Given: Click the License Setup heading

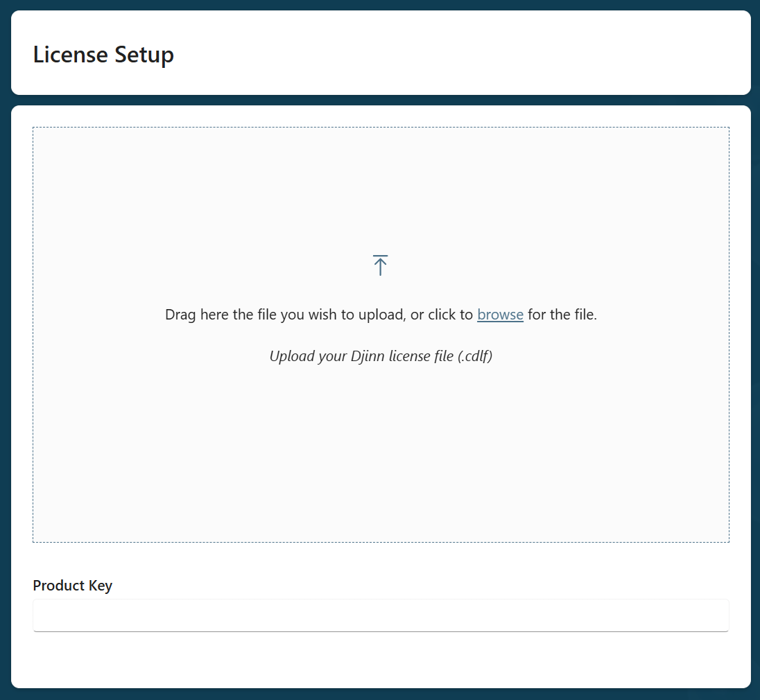Looking at the screenshot, I should (x=103, y=54).
